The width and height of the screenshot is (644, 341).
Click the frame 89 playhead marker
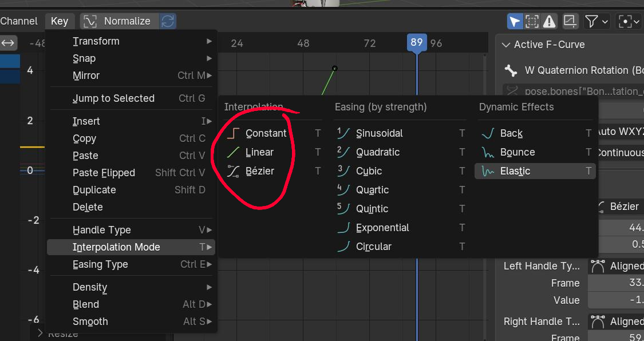pos(417,42)
